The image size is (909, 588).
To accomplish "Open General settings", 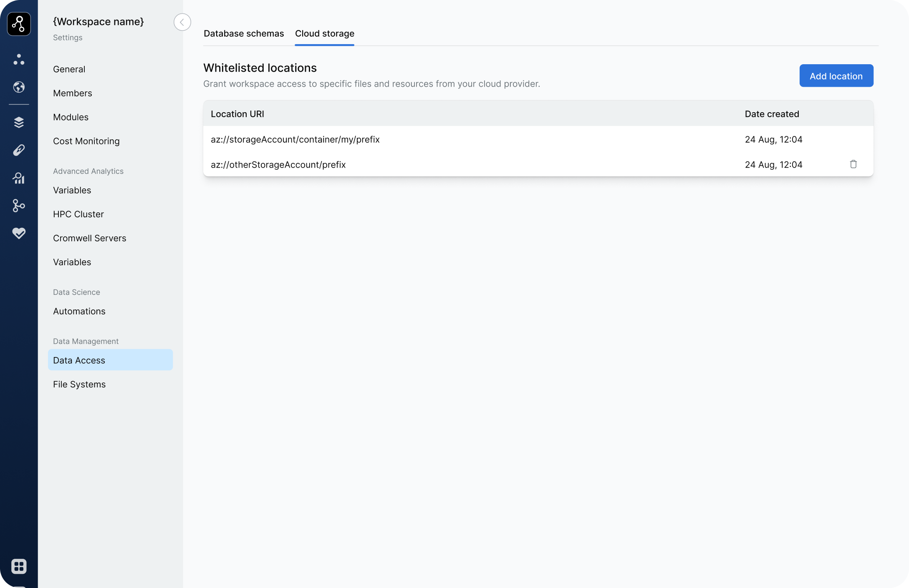I will click(69, 69).
